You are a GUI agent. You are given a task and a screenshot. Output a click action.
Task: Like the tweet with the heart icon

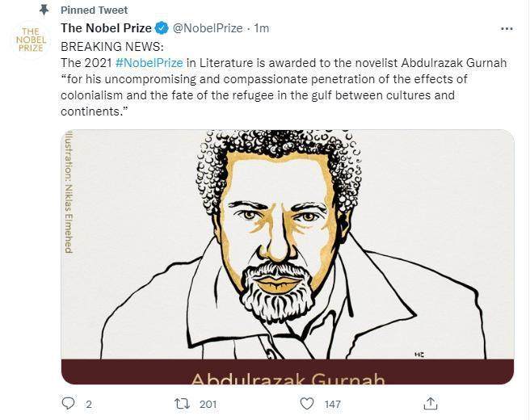306,403
